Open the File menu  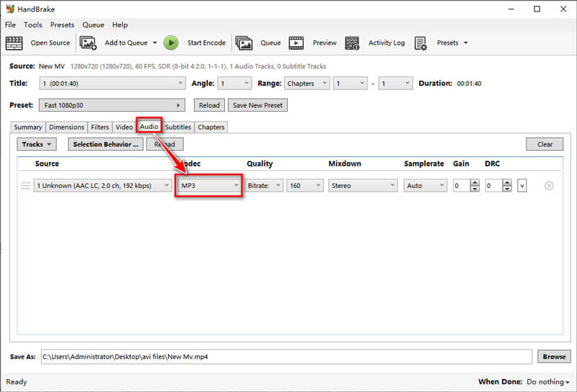[10, 24]
